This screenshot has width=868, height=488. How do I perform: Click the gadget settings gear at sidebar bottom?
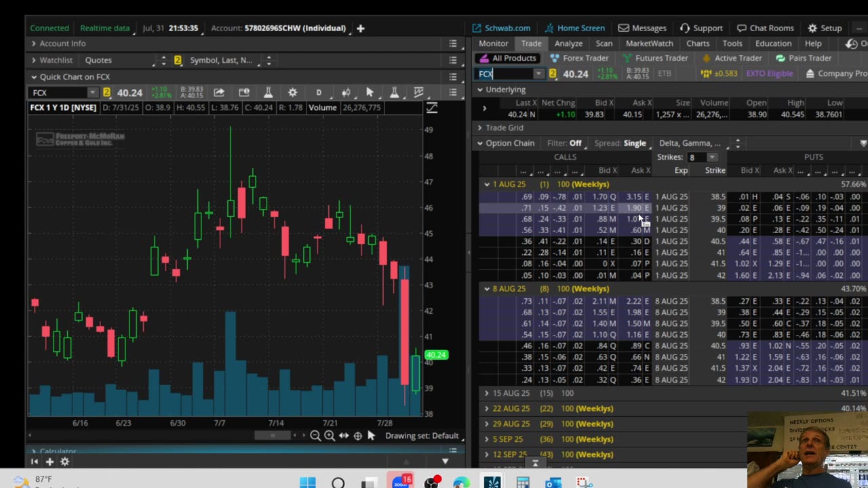(65, 462)
